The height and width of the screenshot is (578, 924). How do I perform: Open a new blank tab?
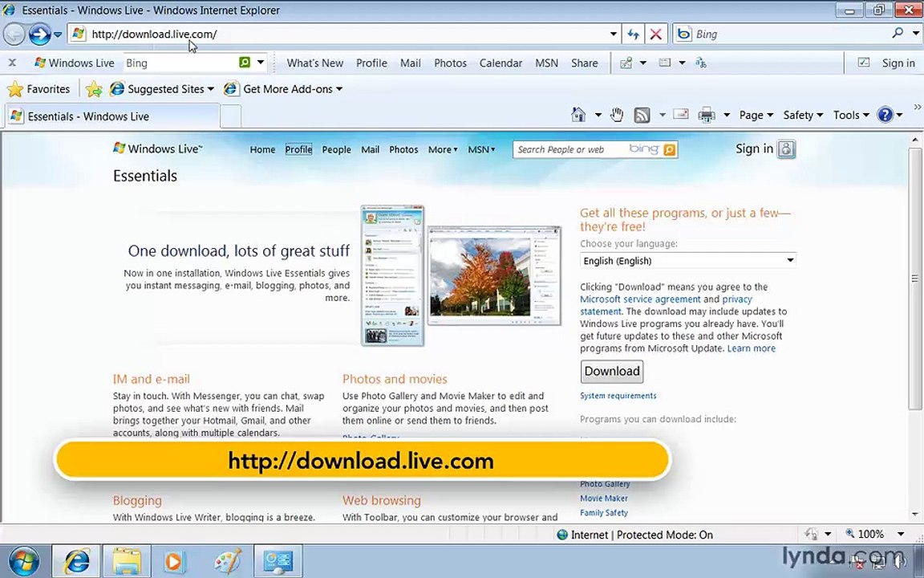(x=231, y=116)
